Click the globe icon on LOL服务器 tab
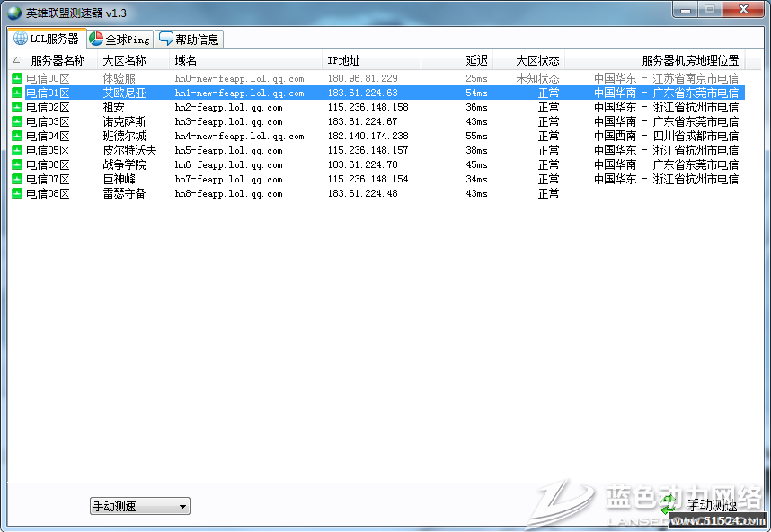 click(x=20, y=39)
